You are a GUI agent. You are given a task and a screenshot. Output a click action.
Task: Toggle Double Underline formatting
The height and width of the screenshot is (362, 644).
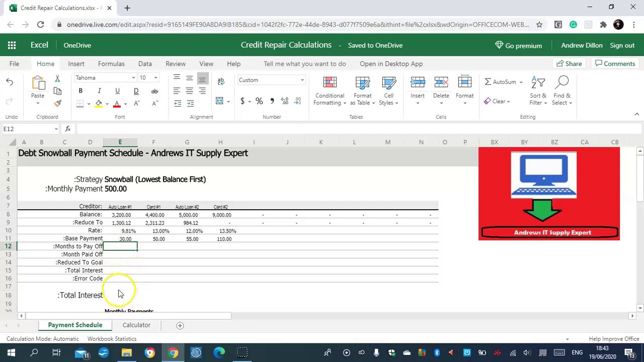click(x=136, y=91)
